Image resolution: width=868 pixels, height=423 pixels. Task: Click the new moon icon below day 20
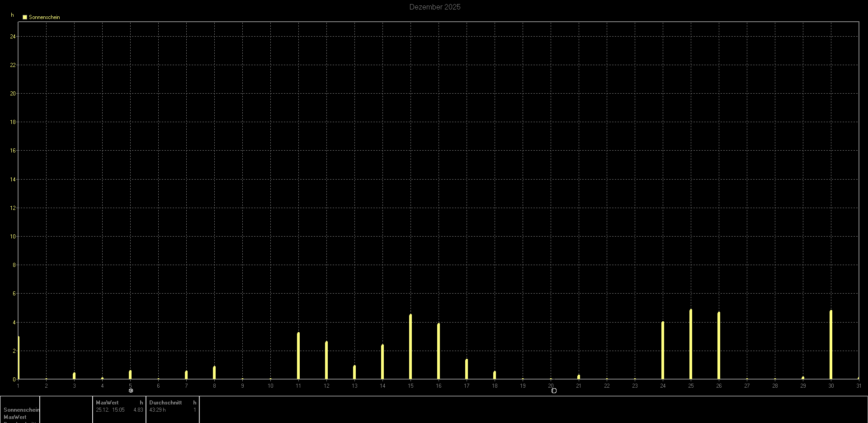554,390
